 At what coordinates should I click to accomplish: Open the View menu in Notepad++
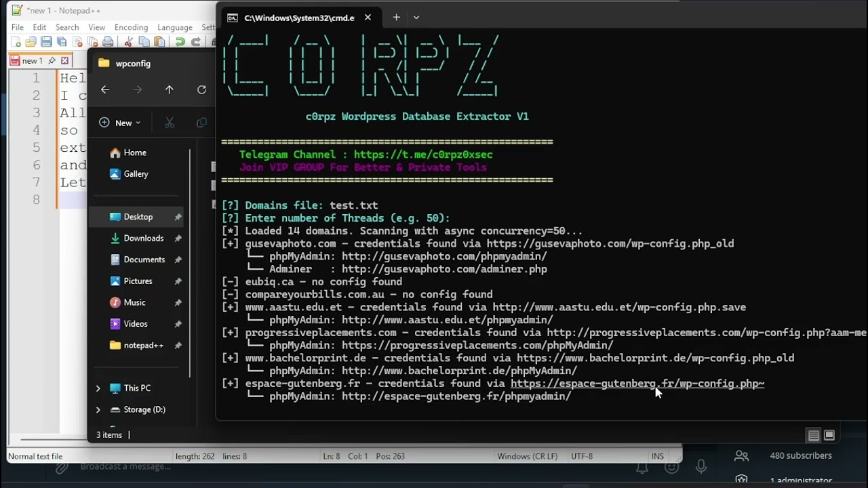(x=96, y=27)
